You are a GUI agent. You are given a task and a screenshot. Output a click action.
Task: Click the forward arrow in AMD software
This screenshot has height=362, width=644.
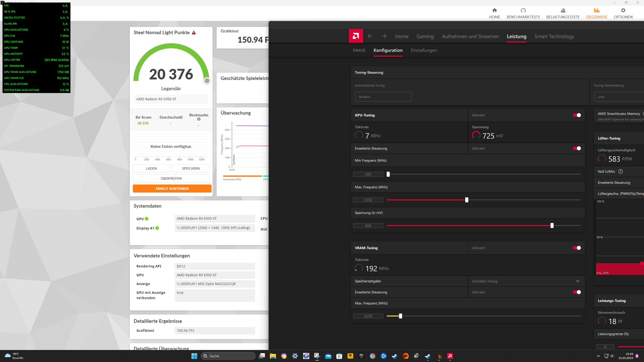click(x=384, y=36)
